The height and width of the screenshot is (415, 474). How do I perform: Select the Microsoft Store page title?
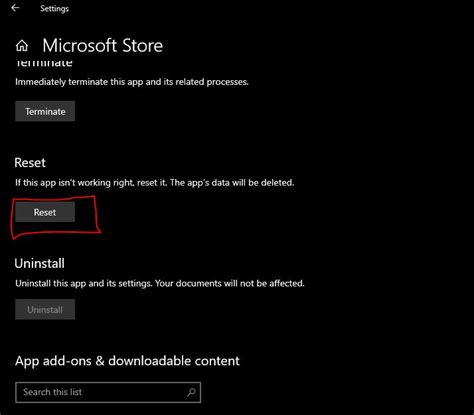pos(103,45)
